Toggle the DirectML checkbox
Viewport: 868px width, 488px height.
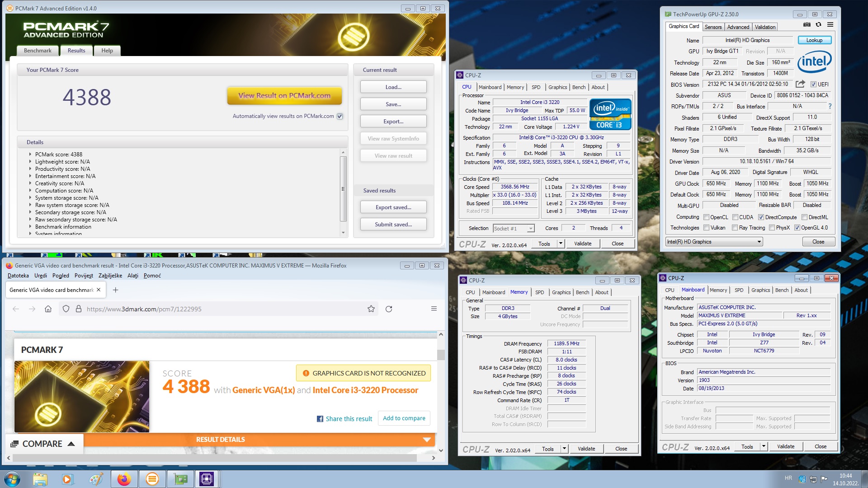point(804,217)
